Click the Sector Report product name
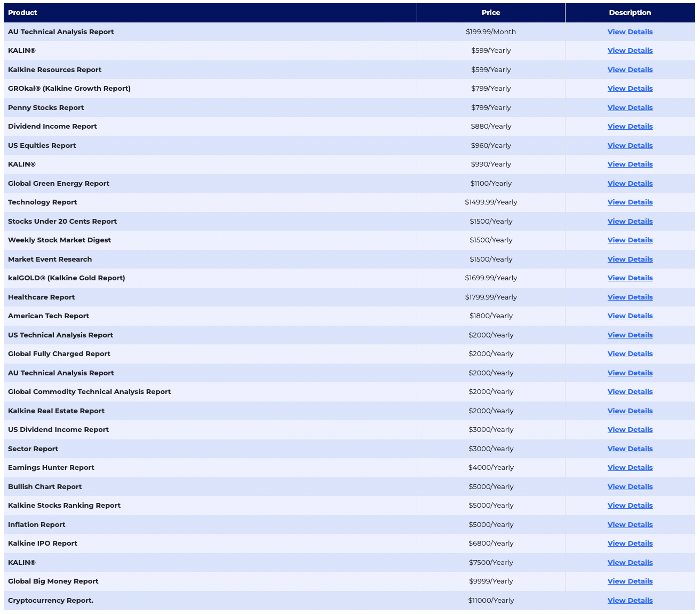This screenshot has width=700, height=614. coord(33,448)
